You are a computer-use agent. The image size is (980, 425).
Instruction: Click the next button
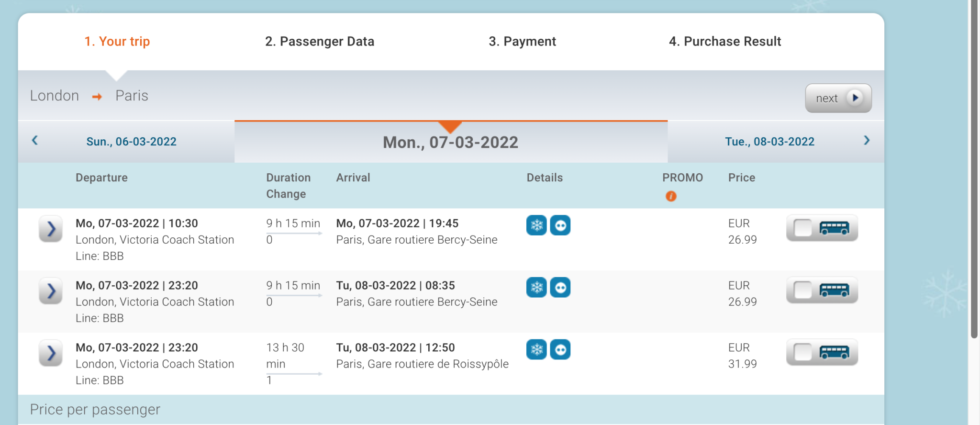(x=838, y=98)
